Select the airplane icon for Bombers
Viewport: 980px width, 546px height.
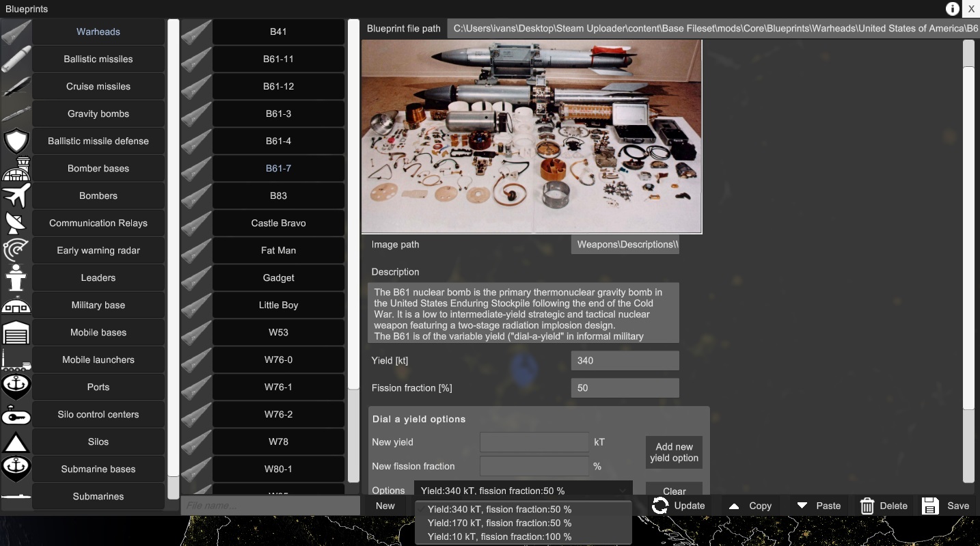point(16,195)
